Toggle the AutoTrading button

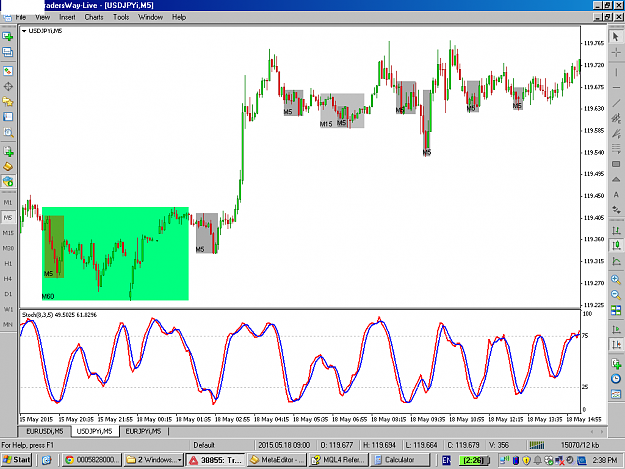pos(8,182)
